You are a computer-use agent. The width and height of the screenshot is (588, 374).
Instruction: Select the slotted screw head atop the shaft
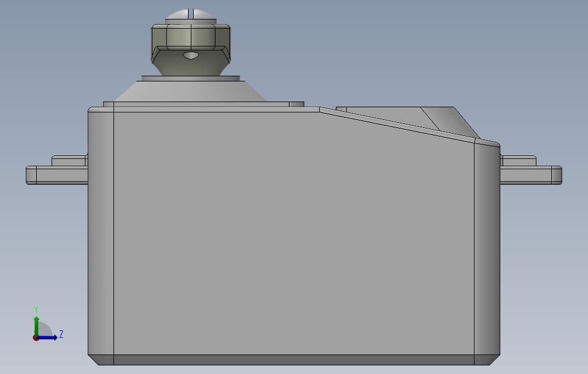(x=191, y=17)
